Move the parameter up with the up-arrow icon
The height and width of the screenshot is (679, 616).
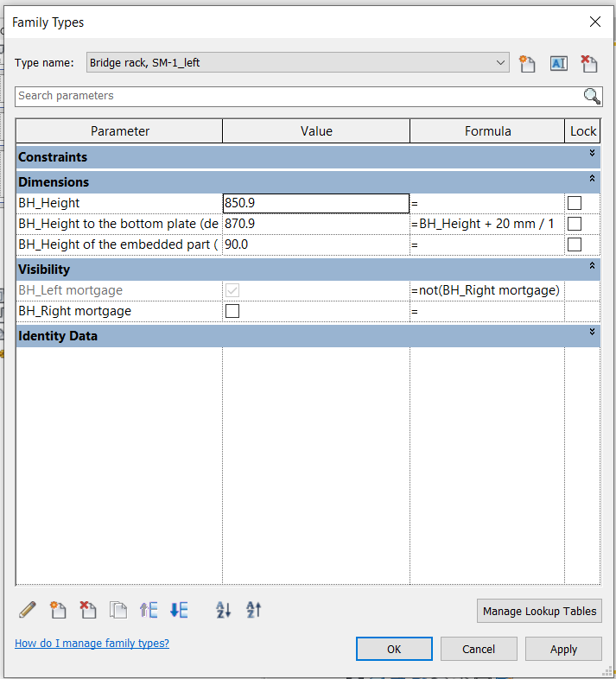pyautogui.click(x=149, y=610)
